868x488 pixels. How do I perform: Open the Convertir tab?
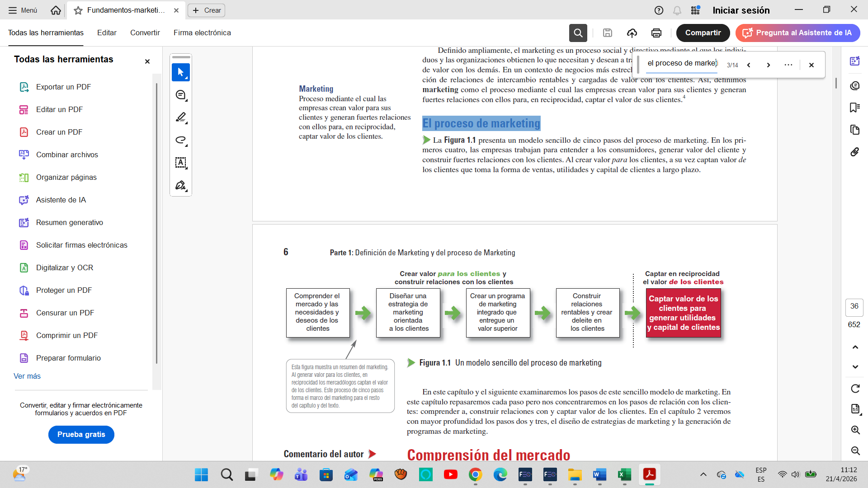pos(145,33)
